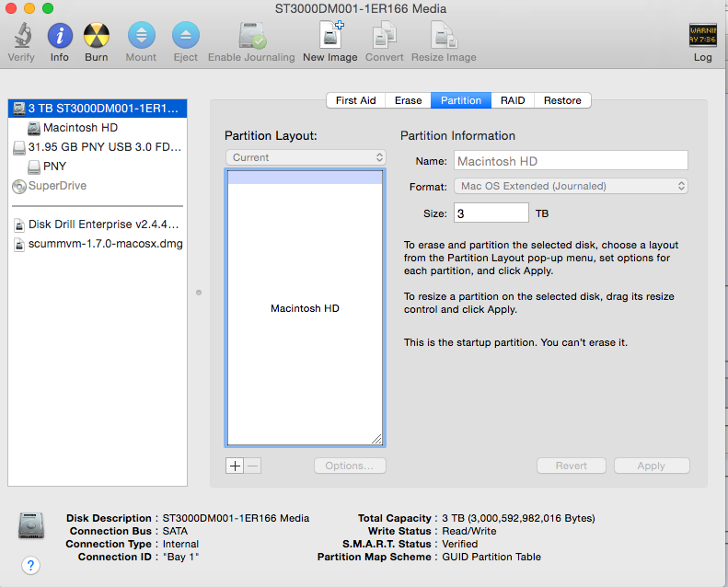Click scummvm dmg file icon
This screenshot has width=728, height=587.
19,244
